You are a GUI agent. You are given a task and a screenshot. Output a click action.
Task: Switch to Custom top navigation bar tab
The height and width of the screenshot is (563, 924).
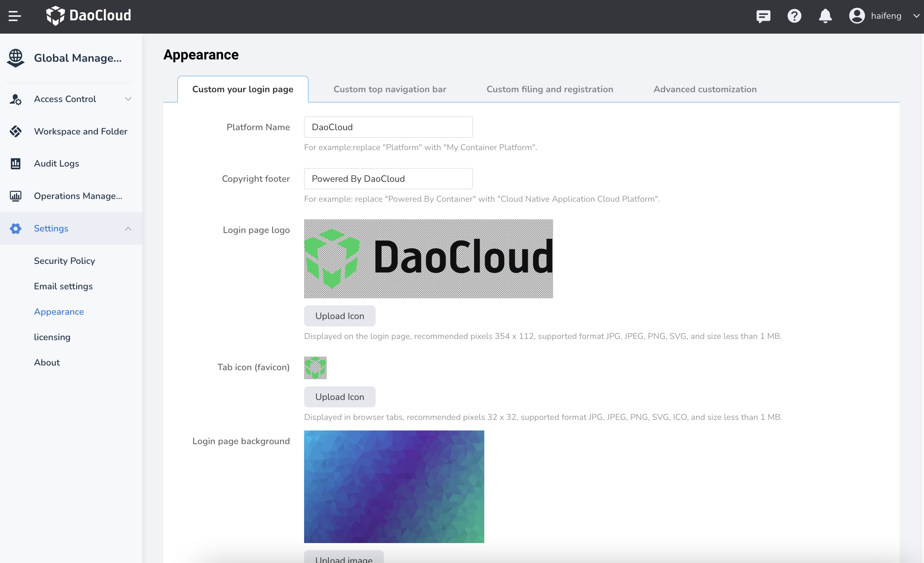[390, 89]
